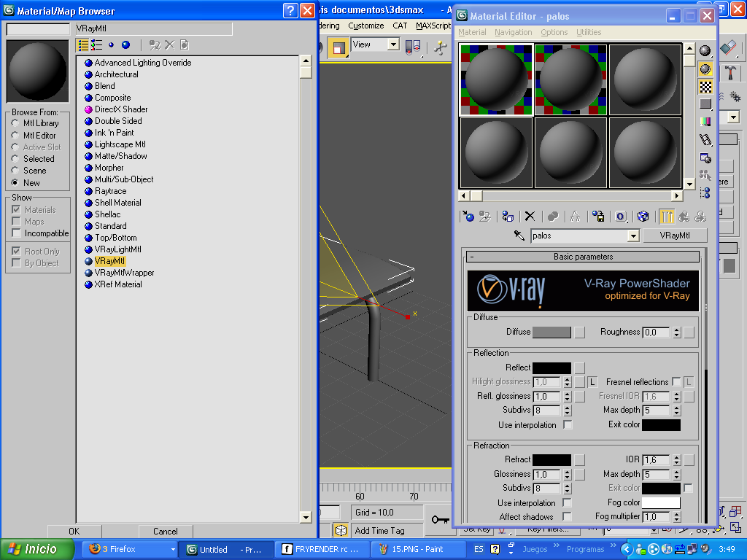The width and height of the screenshot is (747, 560).
Task: Click Go to Parent icon
Action: (684, 217)
